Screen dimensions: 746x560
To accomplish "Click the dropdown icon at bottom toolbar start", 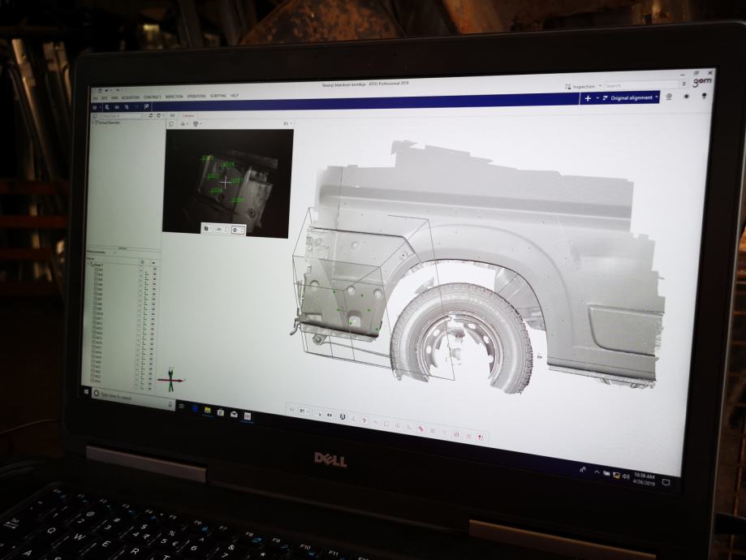I will pyautogui.click(x=304, y=411).
